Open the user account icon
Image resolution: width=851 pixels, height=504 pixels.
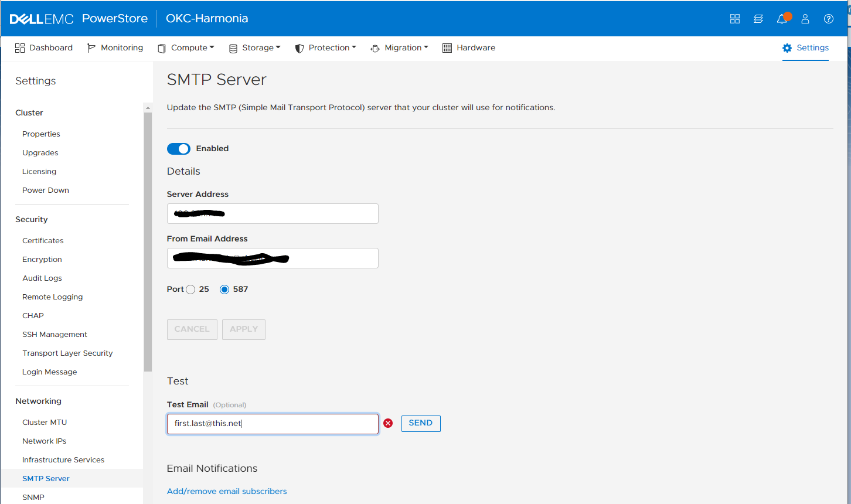(x=805, y=19)
